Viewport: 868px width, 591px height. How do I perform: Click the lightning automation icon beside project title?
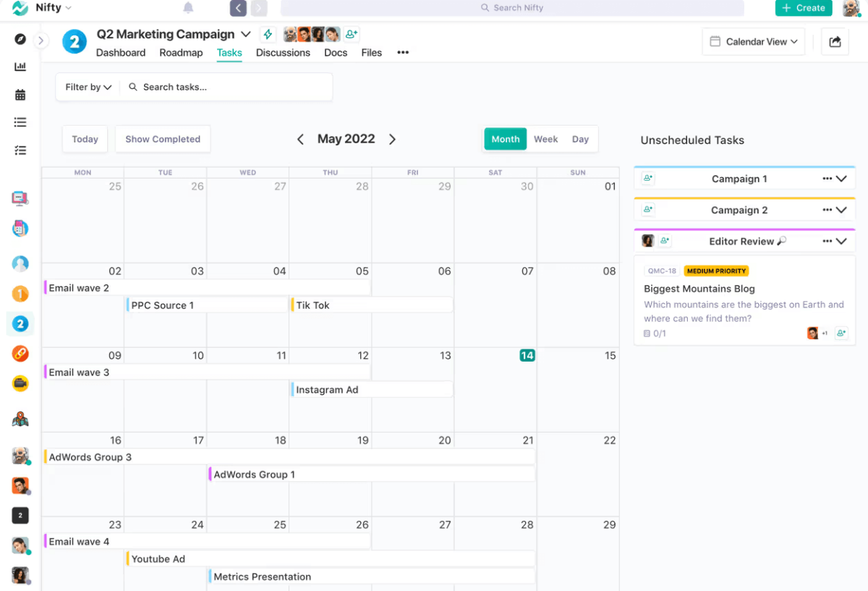pyautogui.click(x=267, y=33)
